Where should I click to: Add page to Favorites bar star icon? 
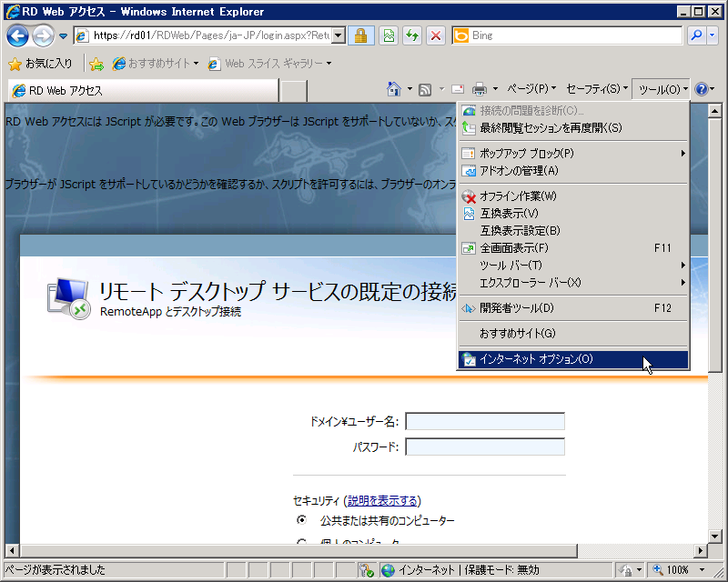coord(96,64)
